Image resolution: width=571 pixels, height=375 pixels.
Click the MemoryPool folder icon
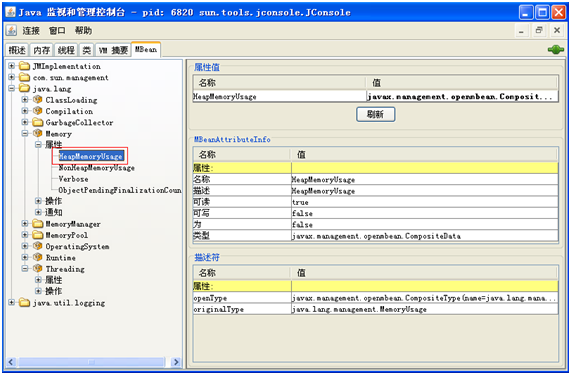pyautogui.click(x=38, y=235)
